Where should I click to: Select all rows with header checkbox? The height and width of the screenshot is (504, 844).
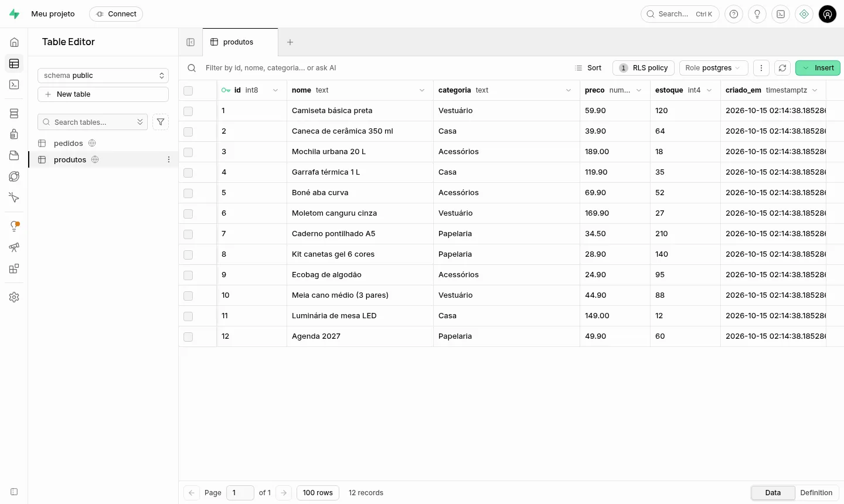pyautogui.click(x=188, y=90)
